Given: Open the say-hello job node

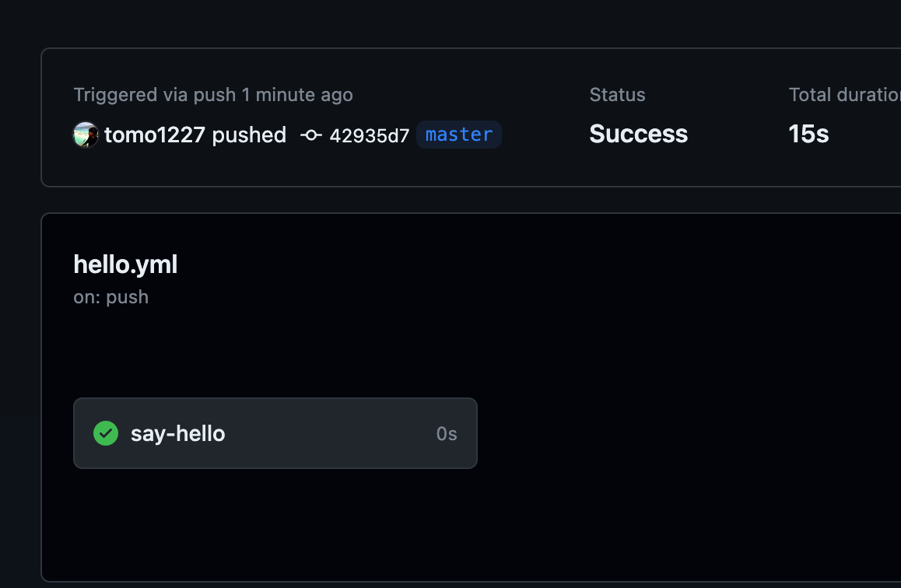Looking at the screenshot, I should pos(275,433).
